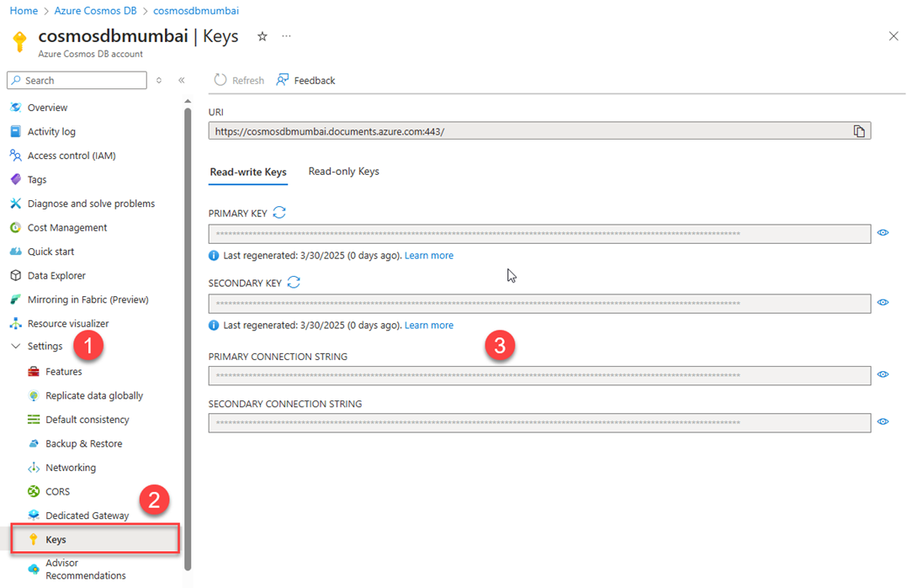Collapse the left navigation menu
Viewport: 917px width, 588px height.
[181, 81]
